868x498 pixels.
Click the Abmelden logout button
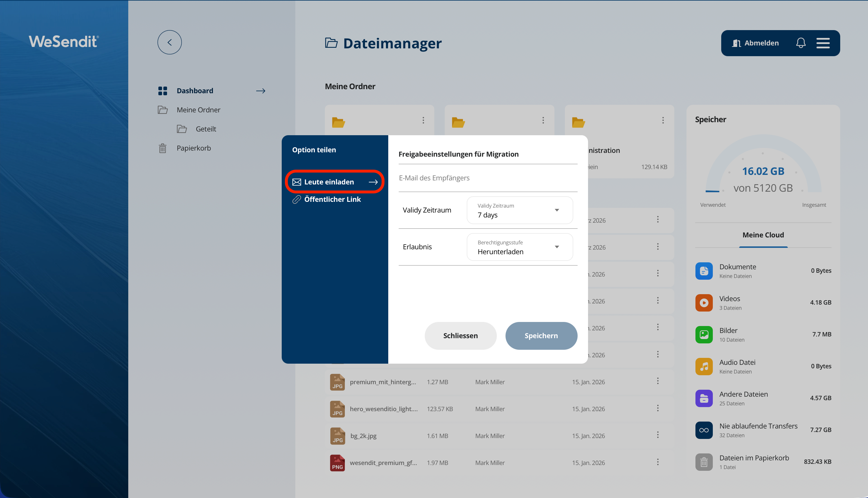pyautogui.click(x=755, y=43)
